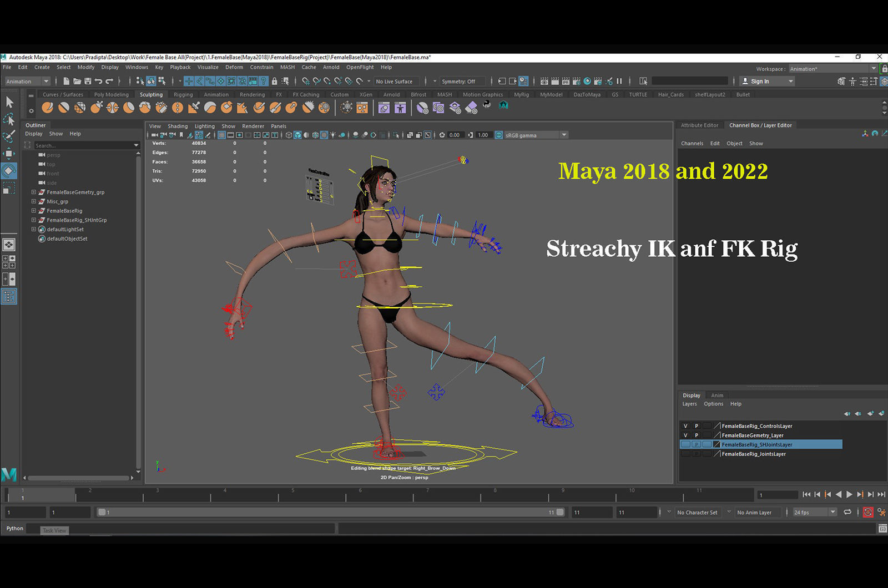Select the Pinch sculpt tool on shelf
This screenshot has width=888, height=588.
point(113,107)
